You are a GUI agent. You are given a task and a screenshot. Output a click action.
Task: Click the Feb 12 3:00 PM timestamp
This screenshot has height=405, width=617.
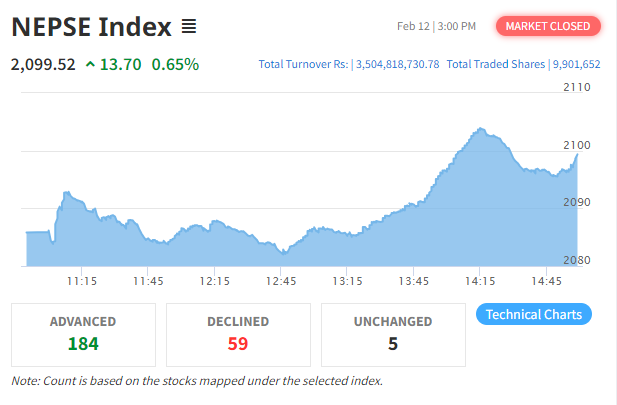(x=436, y=25)
